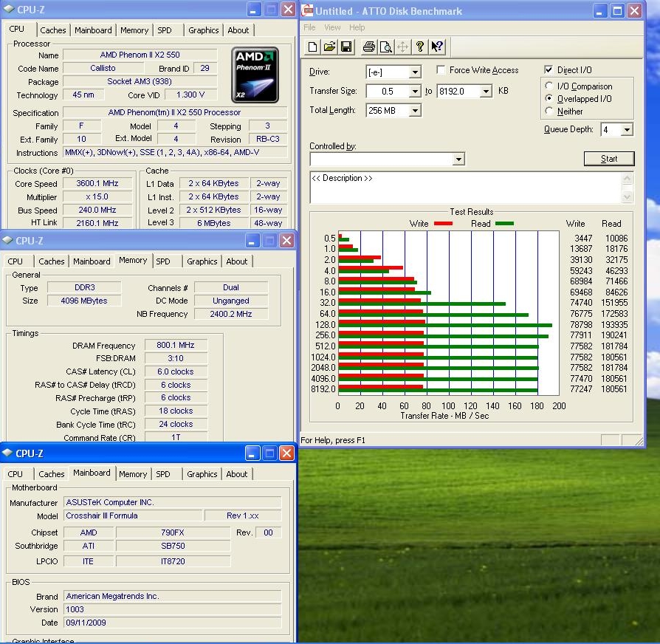Click the Southbridge SB750 field
Viewport: 660px width, 644px height.
pyautogui.click(x=173, y=547)
